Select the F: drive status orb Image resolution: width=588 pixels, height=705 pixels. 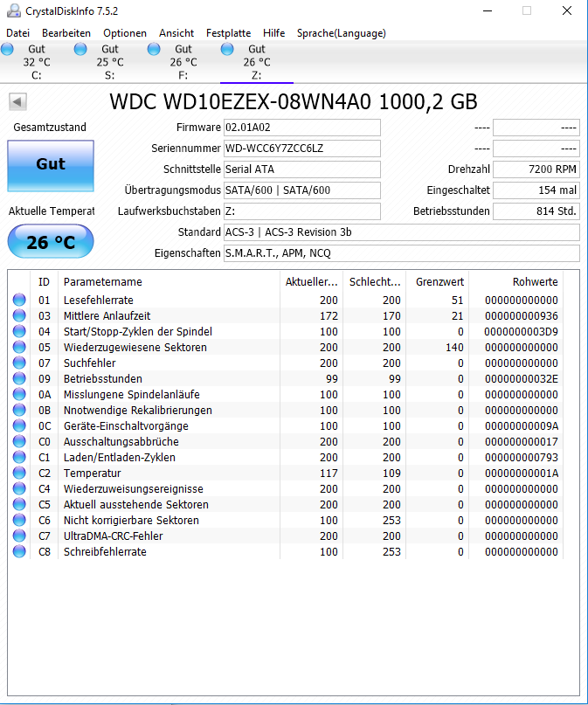(x=154, y=49)
